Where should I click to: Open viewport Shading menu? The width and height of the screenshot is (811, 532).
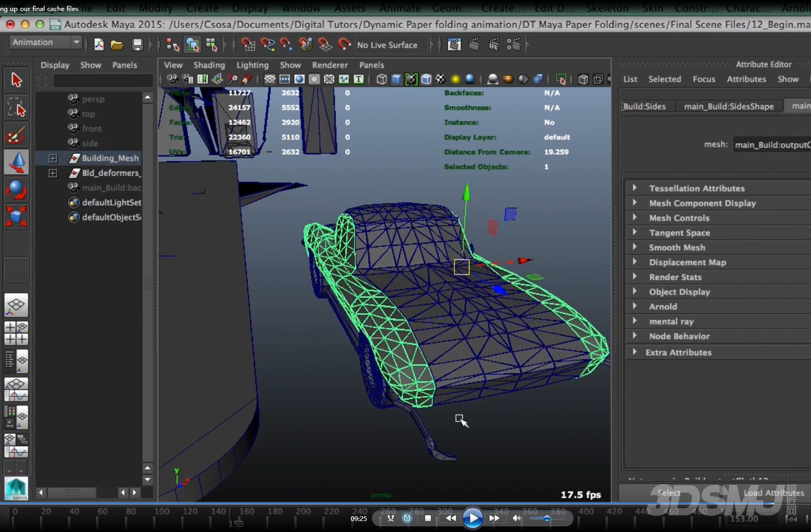click(x=209, y=65)
